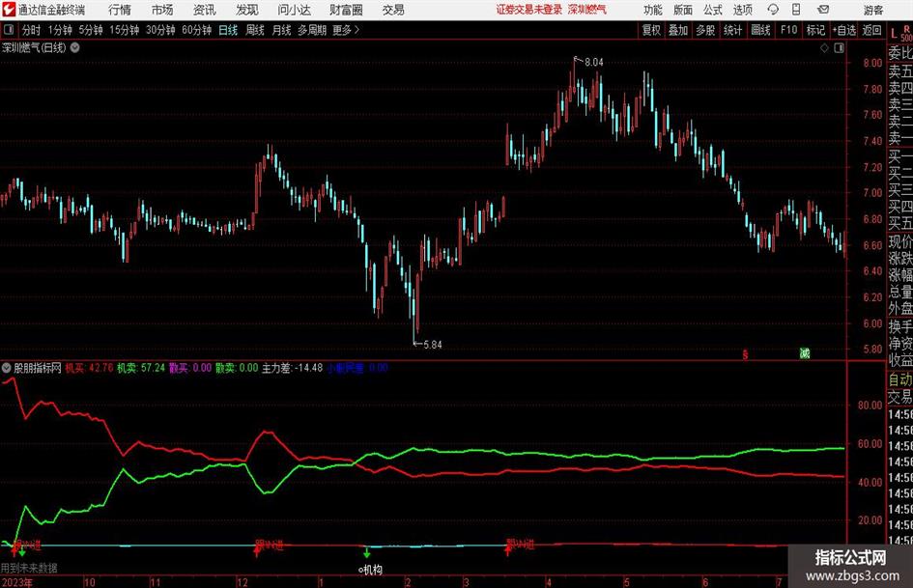Click the 自动 label in right panel

pyautogui.click(x=900, y=379)
